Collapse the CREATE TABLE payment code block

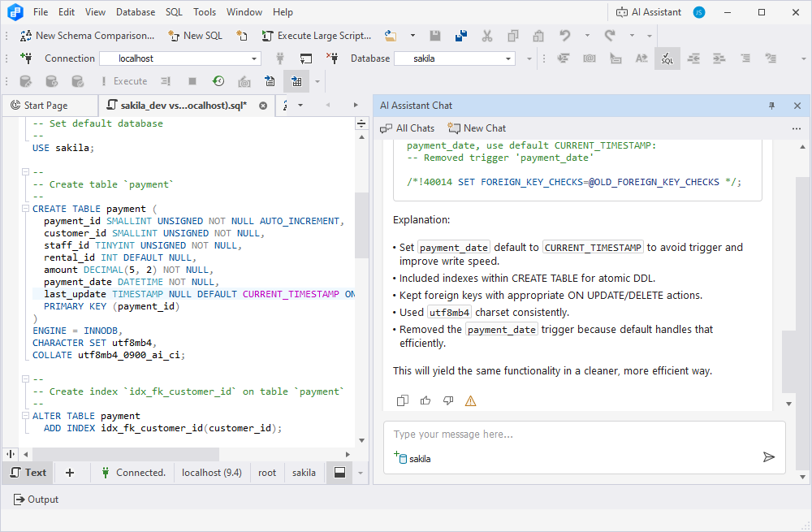point(26,209)
